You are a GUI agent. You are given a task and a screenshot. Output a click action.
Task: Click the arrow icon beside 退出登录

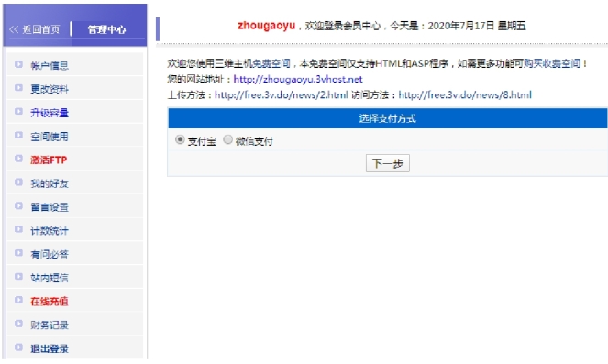18,347
